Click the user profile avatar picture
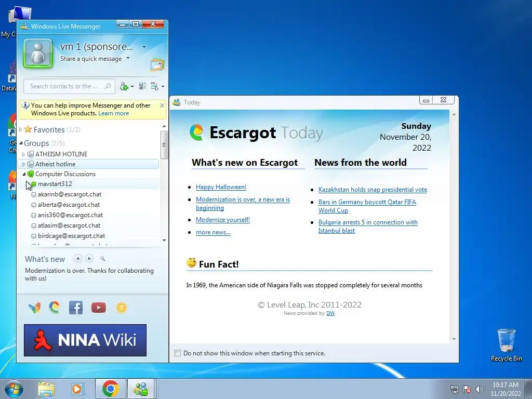The width and height of the screenshot is (532, 399). [x=38, y=53]
